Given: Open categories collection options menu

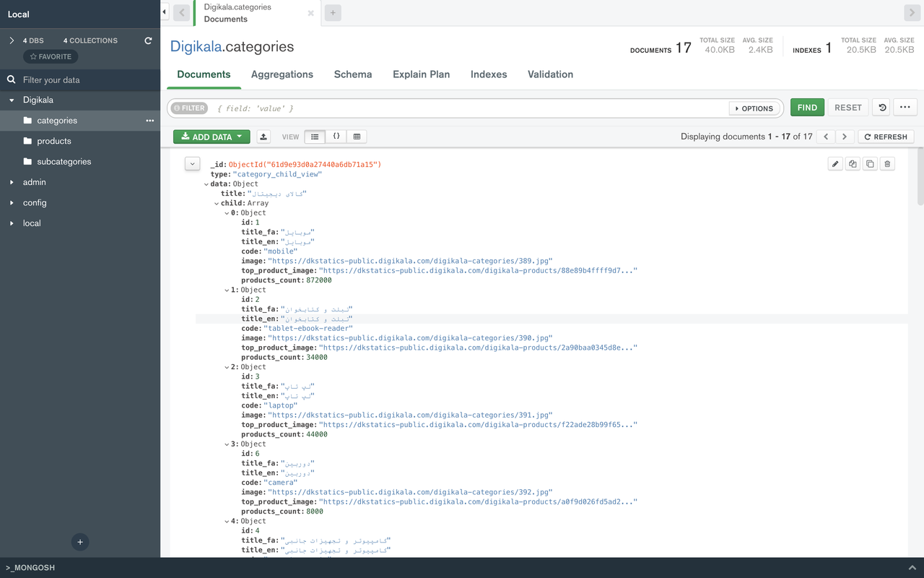Looking at the screenshot, I should tap(150, 121).
